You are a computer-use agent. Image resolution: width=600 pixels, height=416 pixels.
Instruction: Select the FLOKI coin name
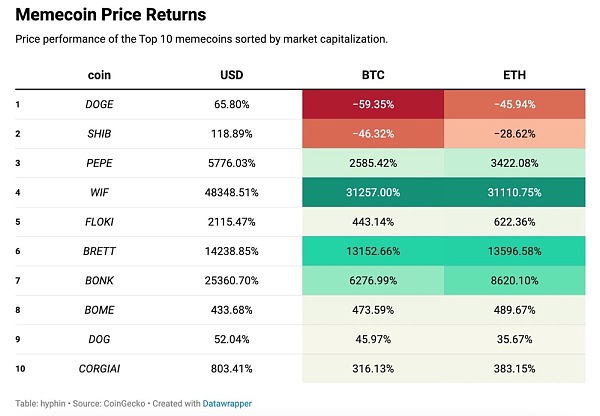click(99, 220)
